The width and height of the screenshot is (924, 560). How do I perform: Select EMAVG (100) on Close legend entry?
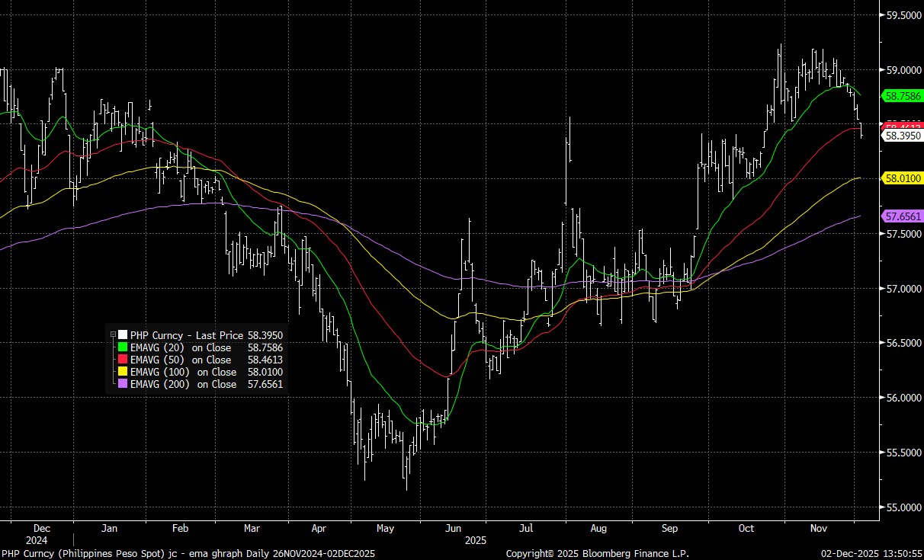tap(183, 372)
